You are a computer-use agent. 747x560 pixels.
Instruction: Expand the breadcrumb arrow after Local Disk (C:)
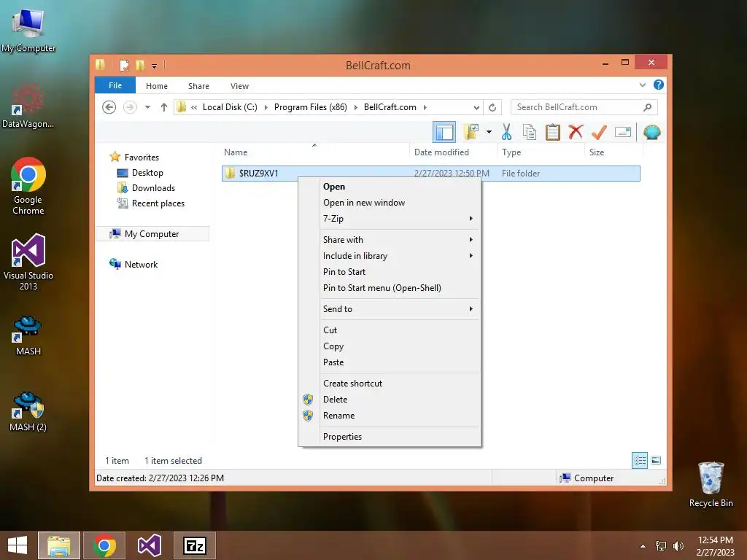pyautogui.click(x=266, y=107)
